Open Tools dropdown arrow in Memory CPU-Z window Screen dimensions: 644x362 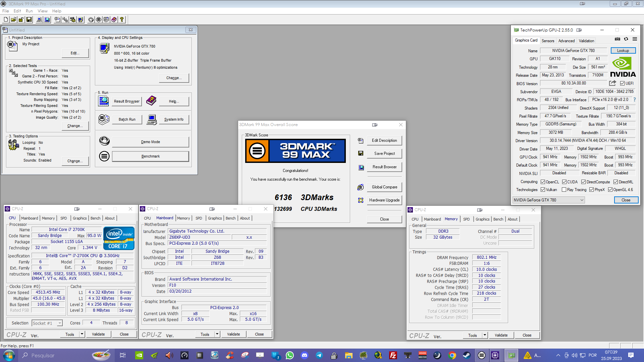pyautogui.click(x=484, y=335)
